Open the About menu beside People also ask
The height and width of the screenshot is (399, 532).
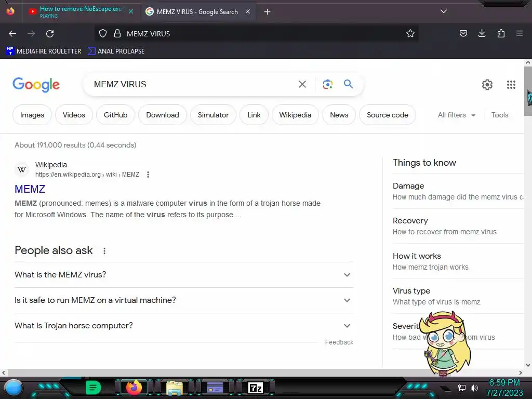click(104, 251)
